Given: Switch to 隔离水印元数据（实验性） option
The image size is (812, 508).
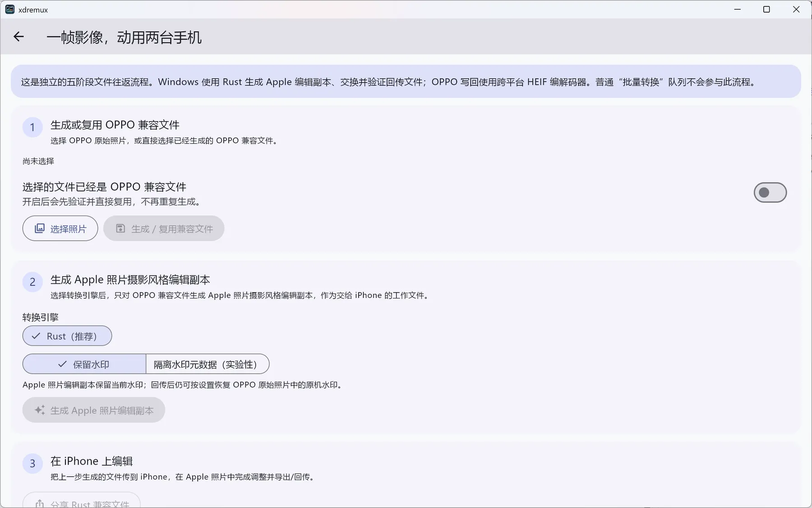Looking at the screenshot, I should pos(208,364).
